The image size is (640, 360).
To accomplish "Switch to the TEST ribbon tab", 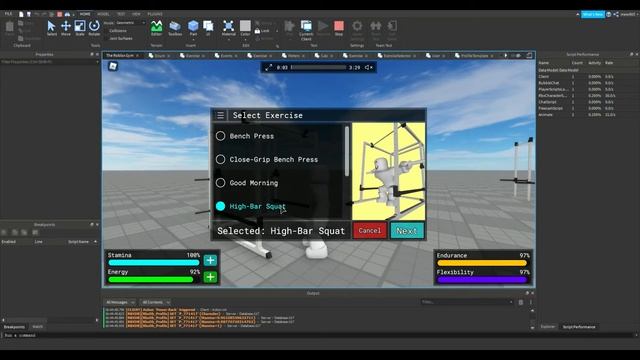I will point(121,14).
